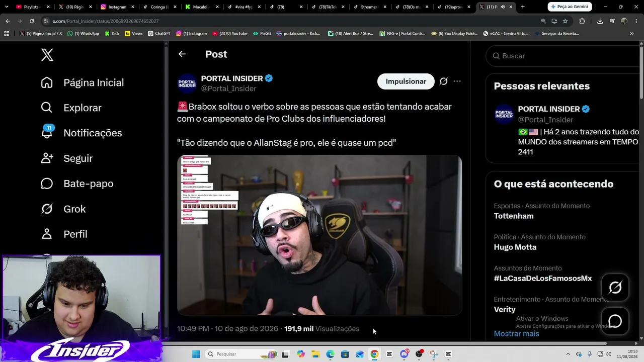Click @Portal_Insider handle on the post

(x=229, y=88)
